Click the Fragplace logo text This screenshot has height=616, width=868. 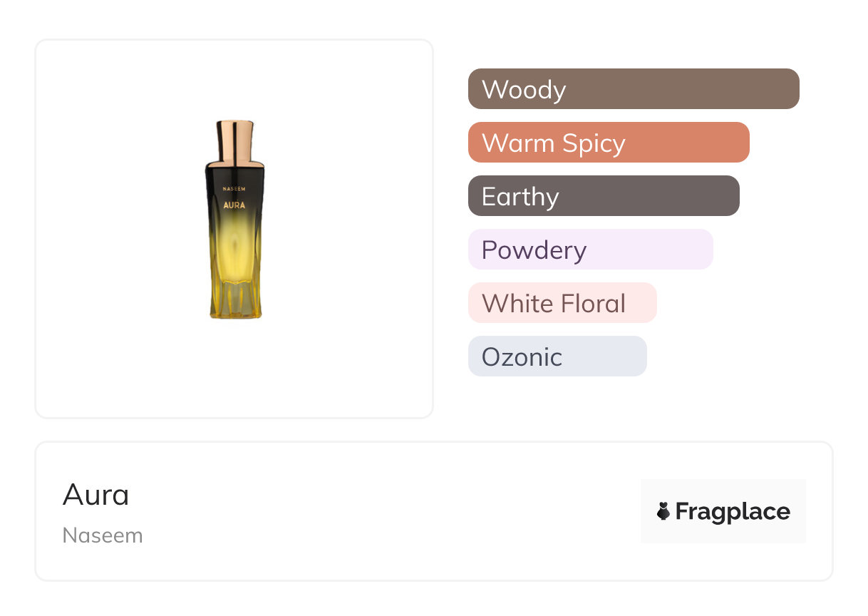733,511
